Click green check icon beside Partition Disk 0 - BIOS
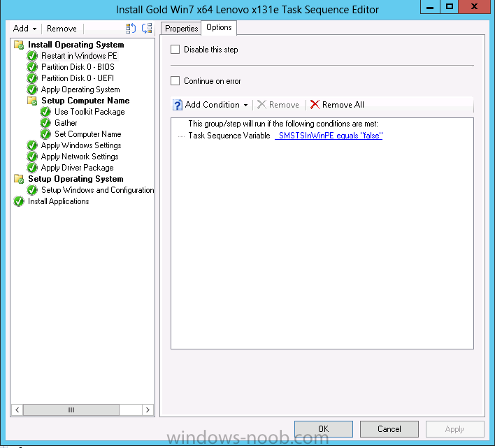The width and height of the screenshot is (495, 448). click(x=32, y=67)
